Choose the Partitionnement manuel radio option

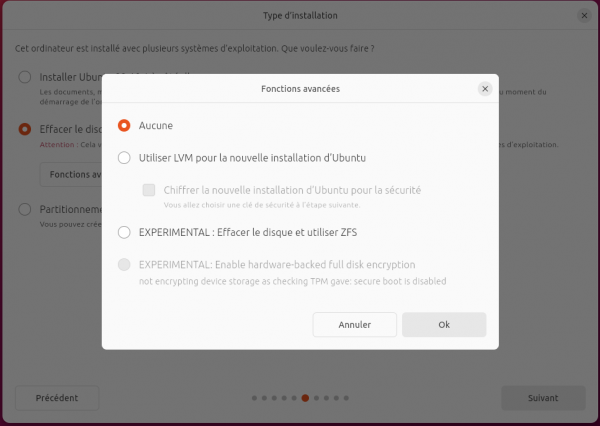click(25, 209)
